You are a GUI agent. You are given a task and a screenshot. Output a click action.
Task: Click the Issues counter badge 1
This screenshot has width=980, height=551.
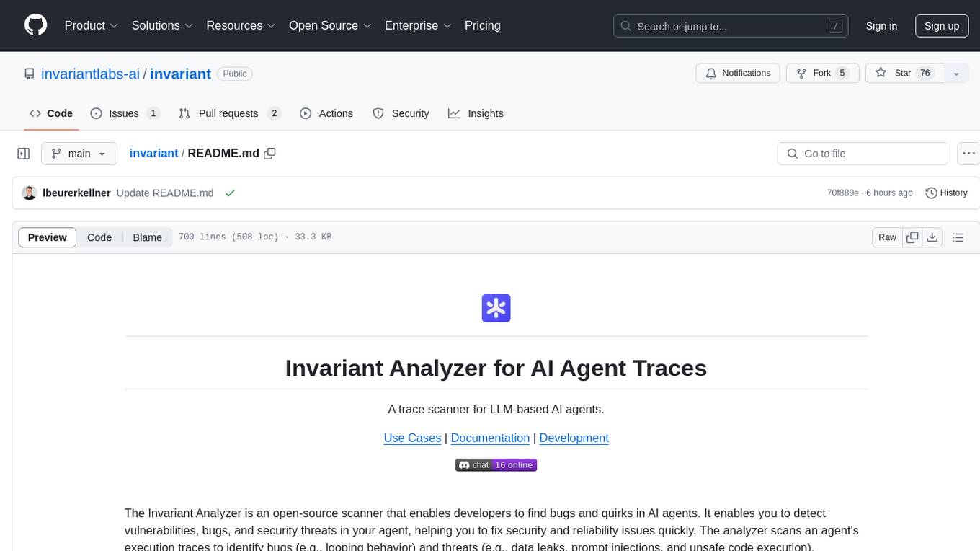tap(153, 113)
